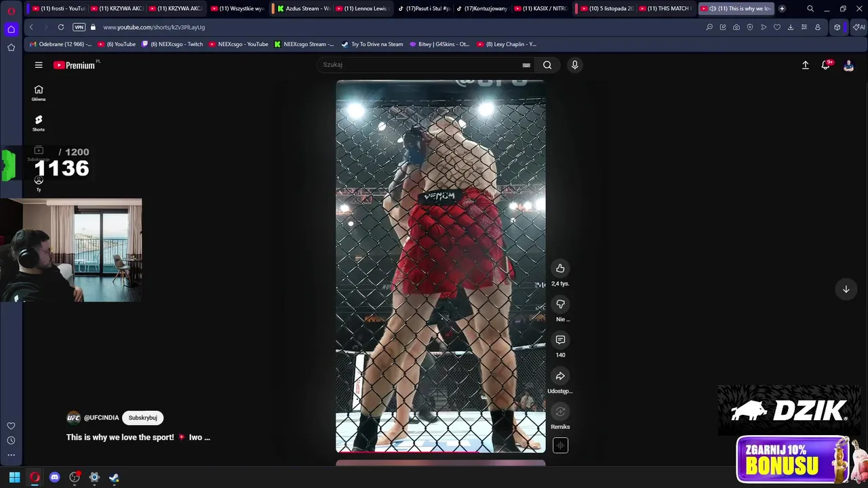Screen dimensions: 868x488
Task: Switch to Kontuzjowany TikTok tab
Action: pos(481,9)
